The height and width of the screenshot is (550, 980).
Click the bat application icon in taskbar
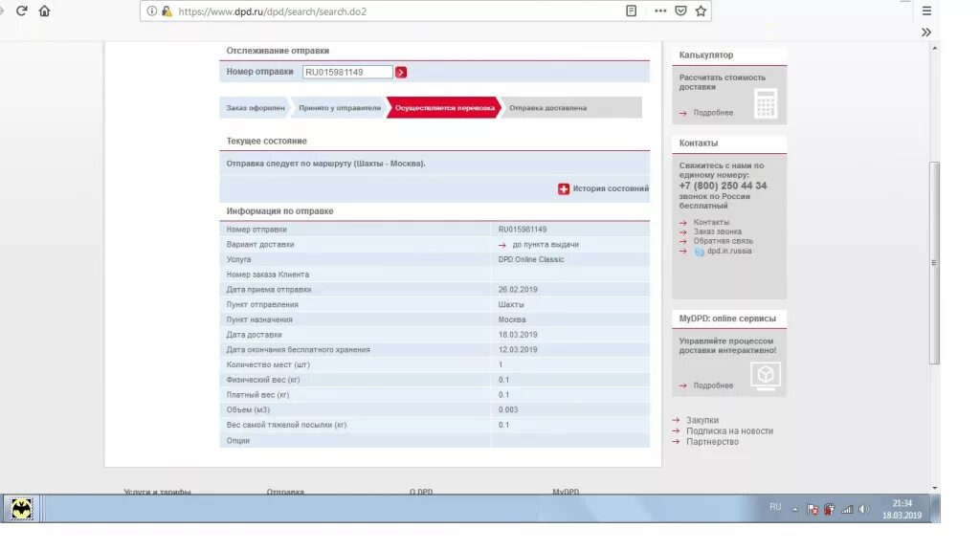tap(21, 509)
